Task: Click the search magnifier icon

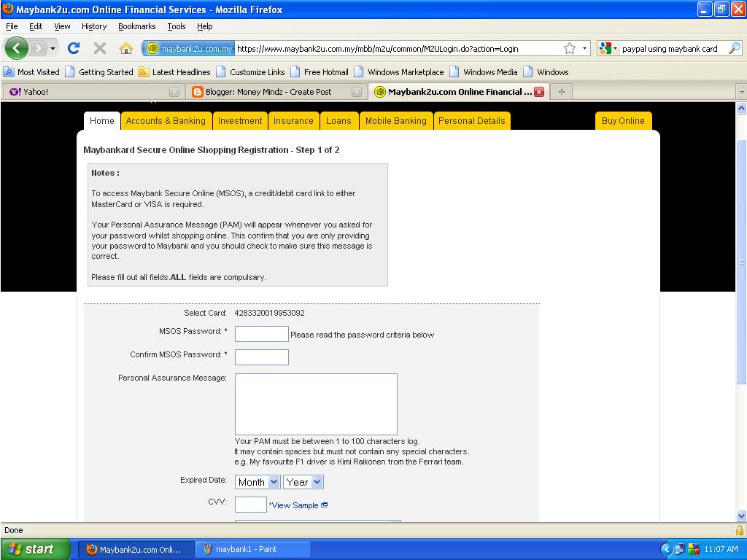Action: [734, 48]
